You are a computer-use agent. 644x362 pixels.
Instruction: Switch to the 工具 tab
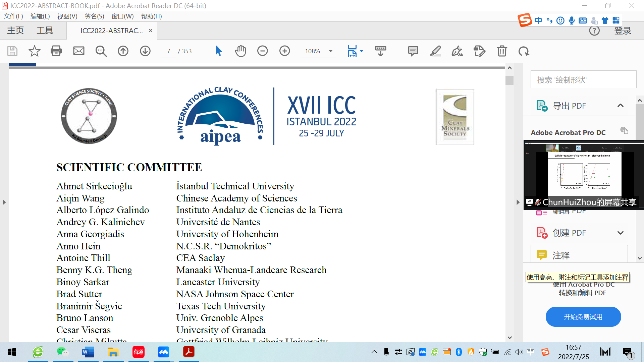coord(45,31)
